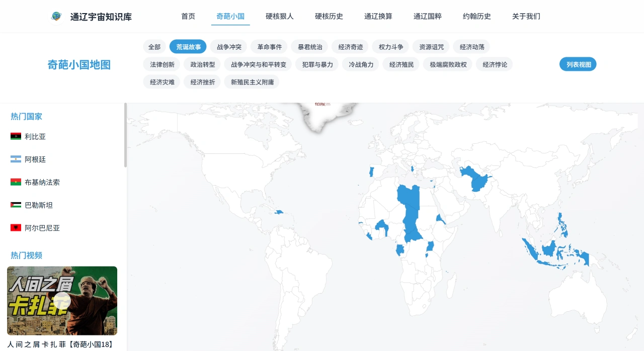The width and height of the screenshot is (644, 351).
Task: Select the 暴君统治 filter tag
Action: (310, 47)
